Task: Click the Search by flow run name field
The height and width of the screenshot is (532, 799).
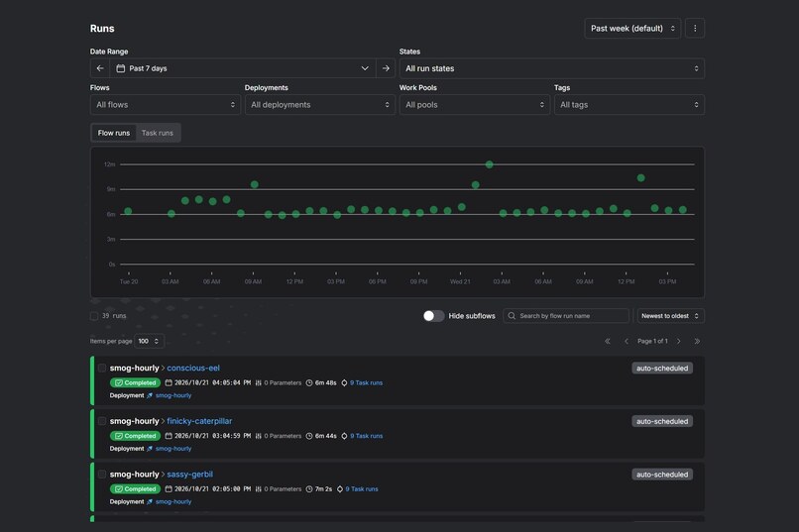Action: (566, 316)
